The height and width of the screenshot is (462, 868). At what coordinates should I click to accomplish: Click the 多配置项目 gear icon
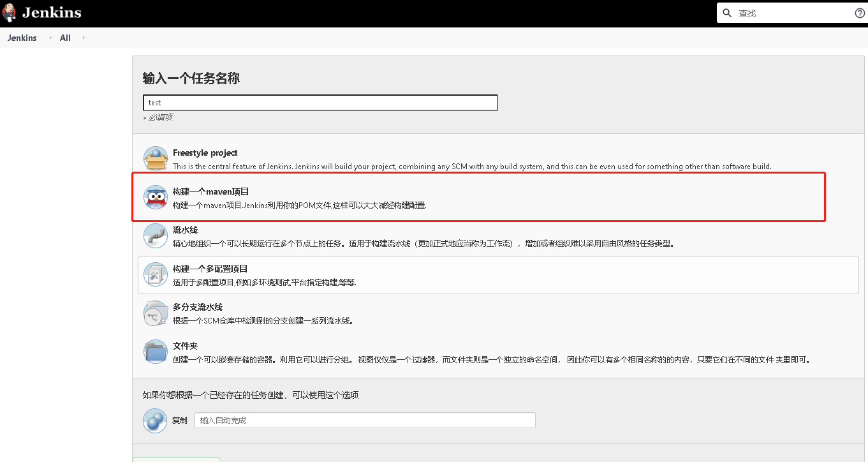coord(156,274)
